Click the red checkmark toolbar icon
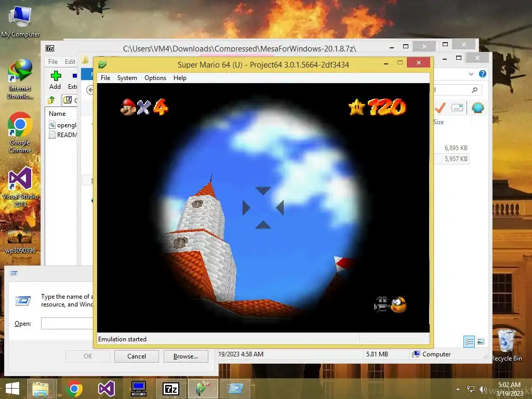The width and height of the screenshot is (532, 399). (x=440, y=108)
